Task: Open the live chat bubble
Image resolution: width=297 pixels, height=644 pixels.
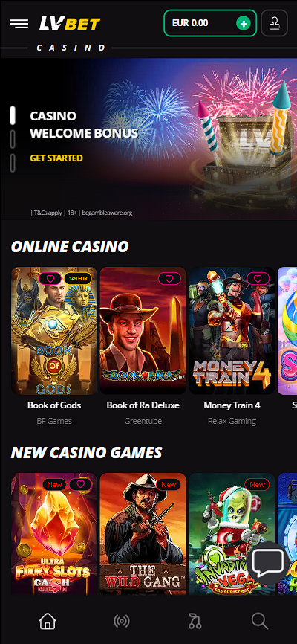Action: [268, 563]
